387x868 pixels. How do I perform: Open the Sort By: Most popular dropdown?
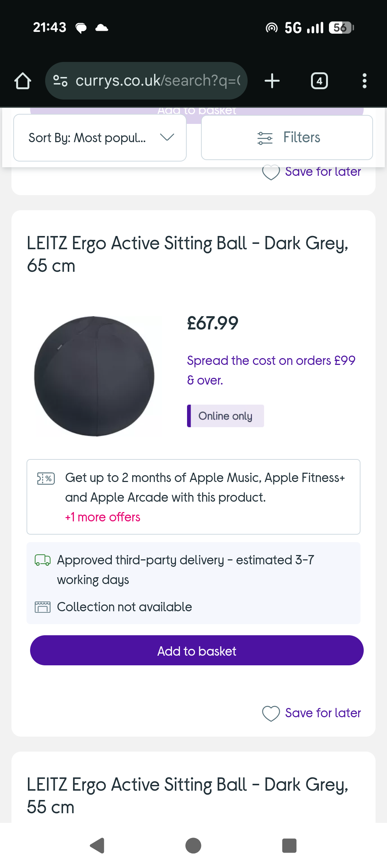pos(87,138)
